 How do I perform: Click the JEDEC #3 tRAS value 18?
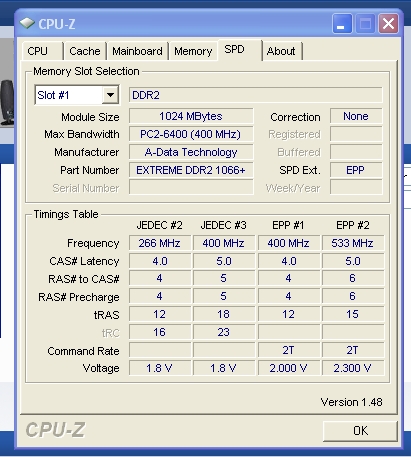[224, 314]
